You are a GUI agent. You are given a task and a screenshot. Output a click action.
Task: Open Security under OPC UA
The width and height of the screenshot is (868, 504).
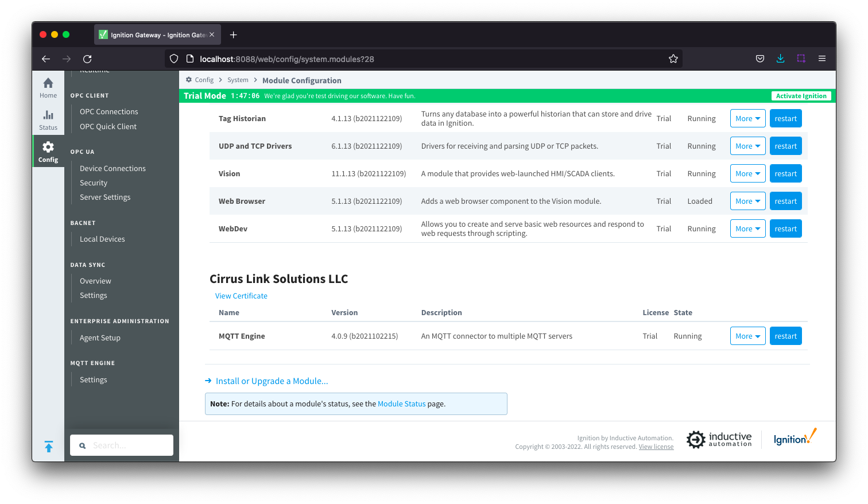pos(94,183)
